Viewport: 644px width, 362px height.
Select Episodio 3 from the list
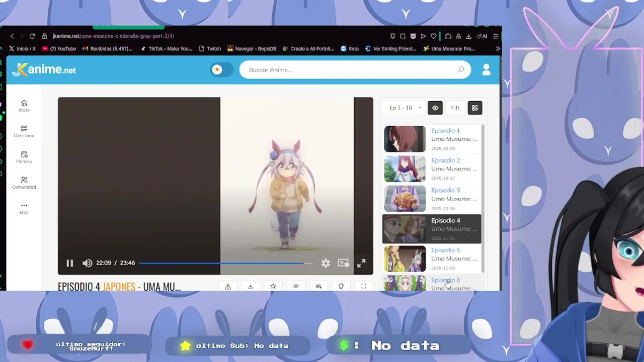tap(432, 199)
